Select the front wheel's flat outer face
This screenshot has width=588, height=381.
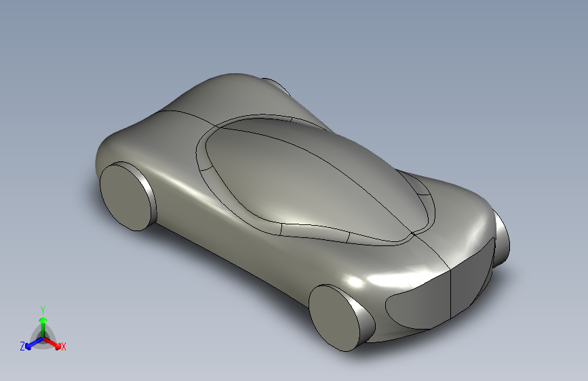coord(334,319)
